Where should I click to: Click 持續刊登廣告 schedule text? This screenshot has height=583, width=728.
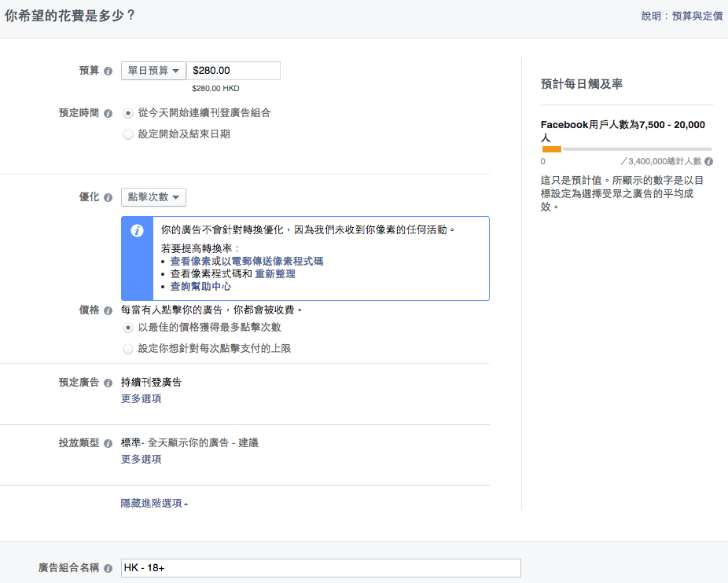pos(152,383)
